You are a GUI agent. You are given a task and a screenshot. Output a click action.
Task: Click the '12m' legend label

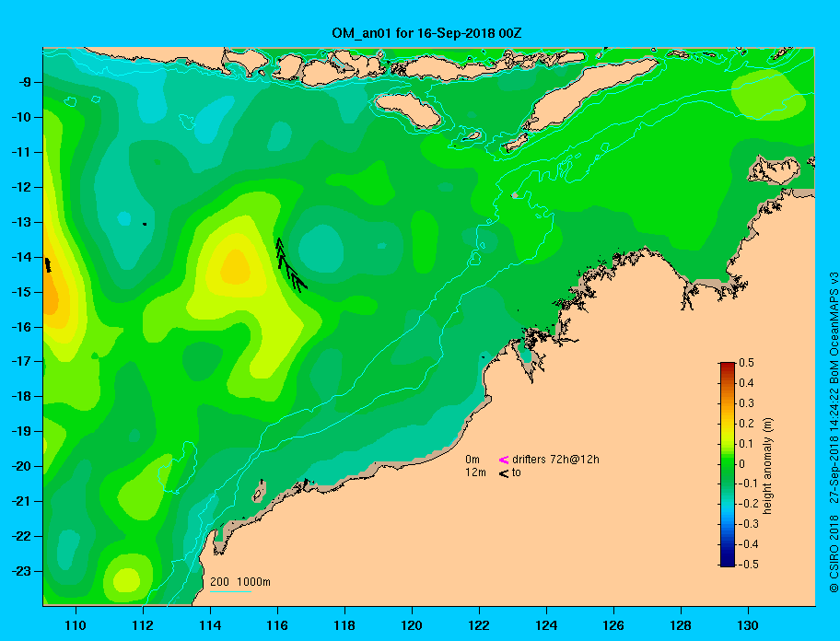(475, 472)
